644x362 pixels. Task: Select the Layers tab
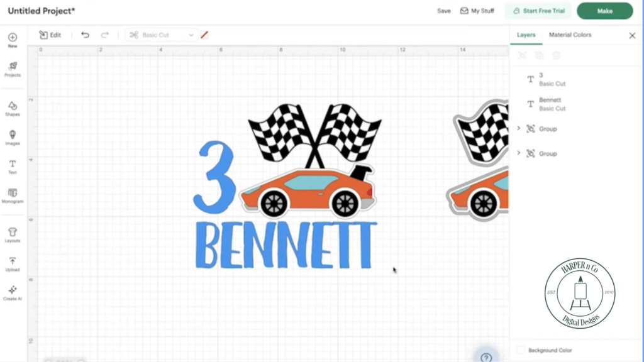click(526, 35)
